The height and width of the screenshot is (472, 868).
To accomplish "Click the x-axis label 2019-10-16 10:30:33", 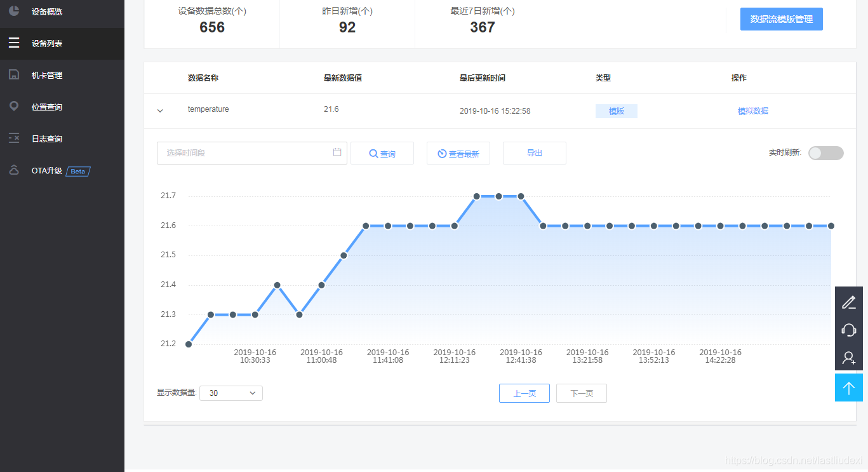I will [x=255, y=356].
